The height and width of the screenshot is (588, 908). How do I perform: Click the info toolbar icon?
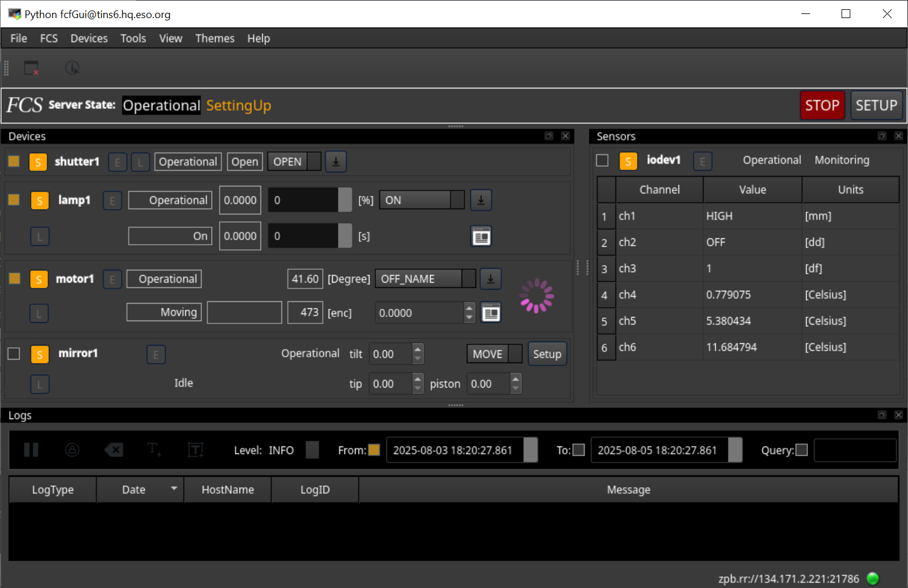[72, 68]
